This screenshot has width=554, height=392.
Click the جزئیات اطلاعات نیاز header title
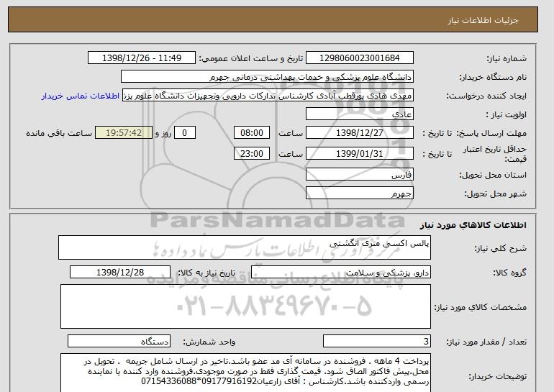483,20
